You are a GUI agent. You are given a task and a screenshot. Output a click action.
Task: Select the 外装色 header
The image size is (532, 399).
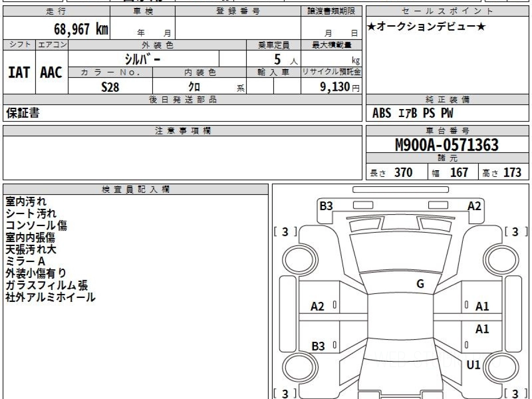[157, 45]
